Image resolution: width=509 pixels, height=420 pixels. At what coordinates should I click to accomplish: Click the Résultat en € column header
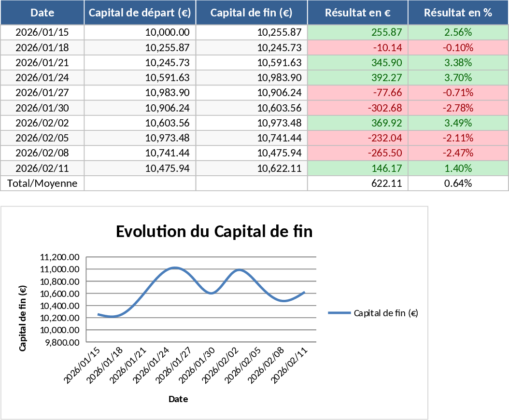coord(358,13)
